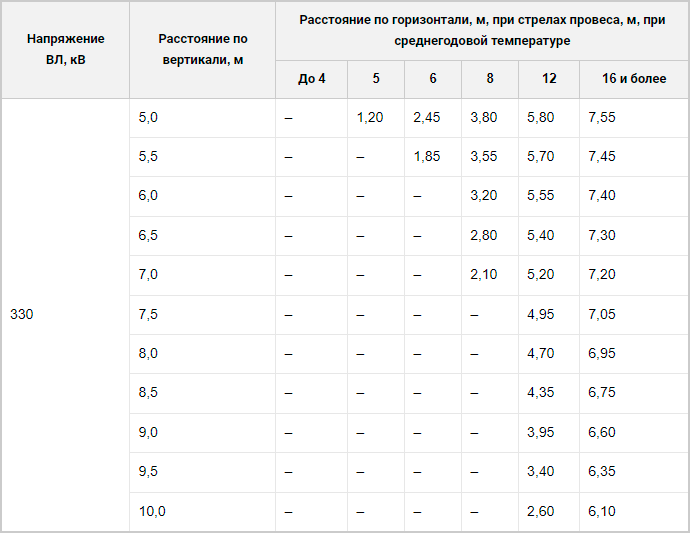Select the '16 и более' column header

click(634, 79)
